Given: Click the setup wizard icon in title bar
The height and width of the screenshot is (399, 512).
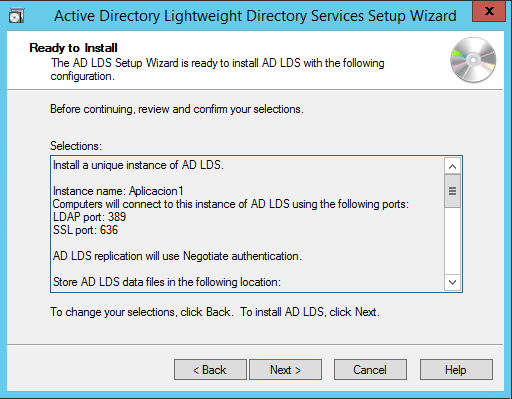Looking at the screenshot, I should click(x=16, y=16).
